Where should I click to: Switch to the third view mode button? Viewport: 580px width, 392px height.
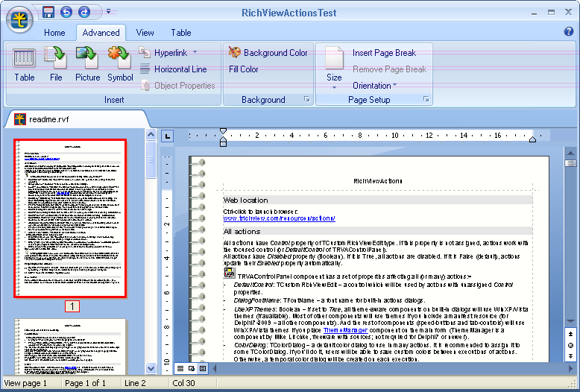[x=203, y=368]
